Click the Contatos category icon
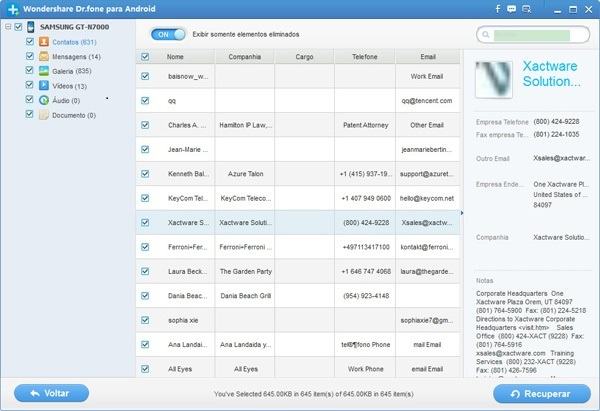600x411 pixels. pos(44,42)
